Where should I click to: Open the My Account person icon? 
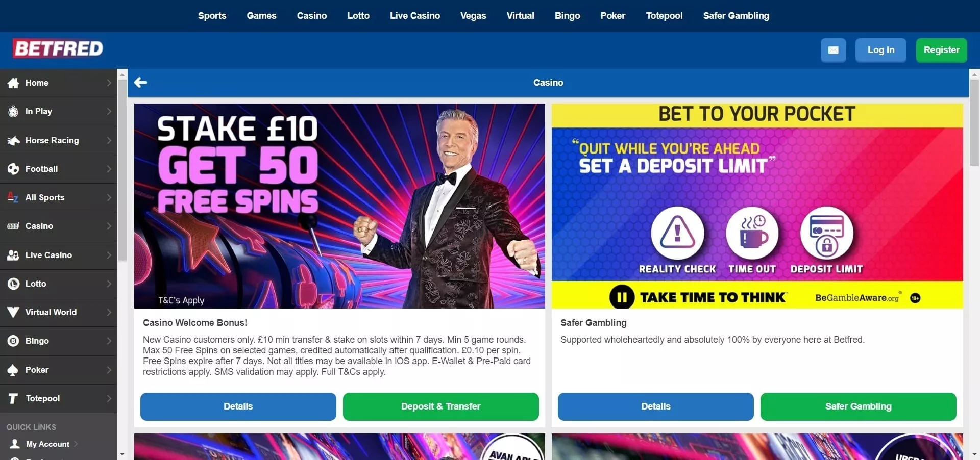(x=15, y=444)
